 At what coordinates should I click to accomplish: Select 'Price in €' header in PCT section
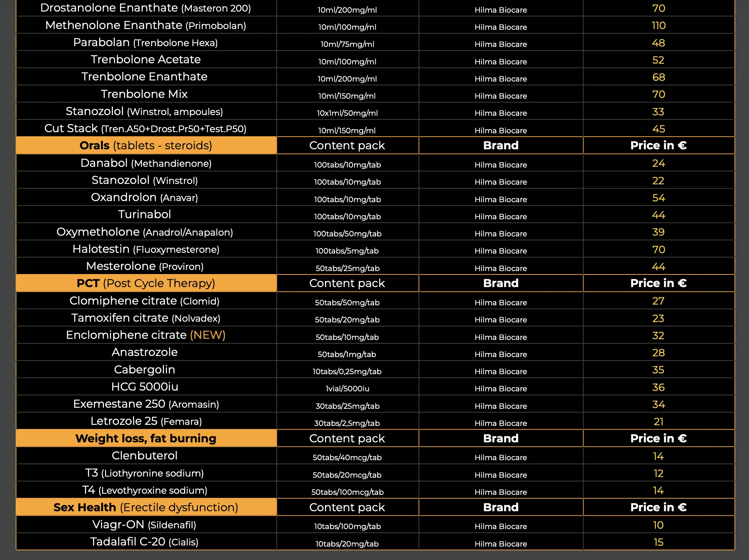pos(658,283)
